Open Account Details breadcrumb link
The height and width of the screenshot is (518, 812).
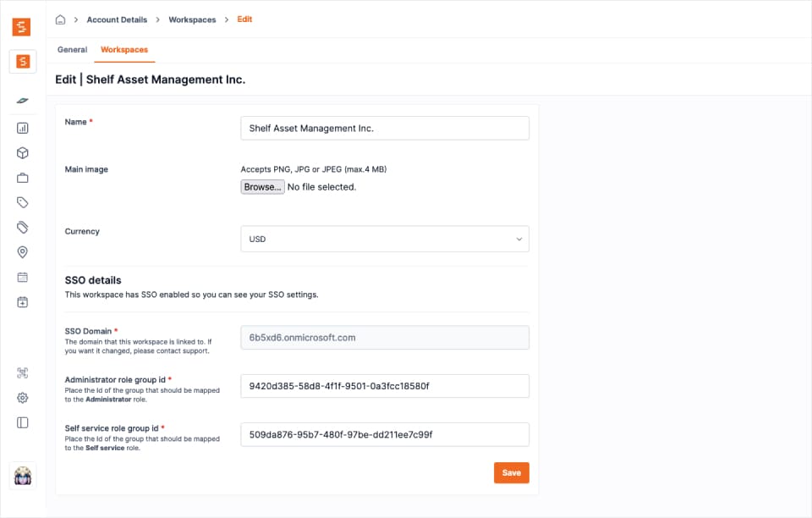[117, 19]
